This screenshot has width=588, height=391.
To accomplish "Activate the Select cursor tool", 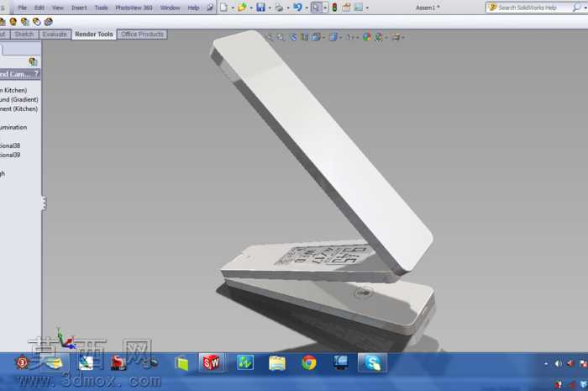I will point(316,7).
